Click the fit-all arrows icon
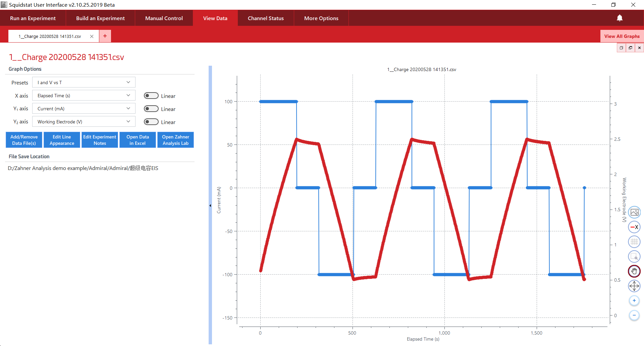The width and height of the screenshot is (644, 346). click(x=634, y=286)
